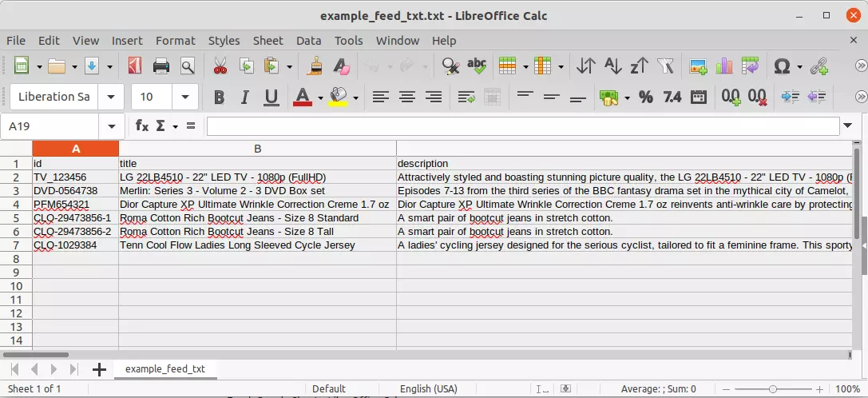This screenshot has height=398, width=868.
Task: Run the abc Spelling check
Action: pos(477,66)
